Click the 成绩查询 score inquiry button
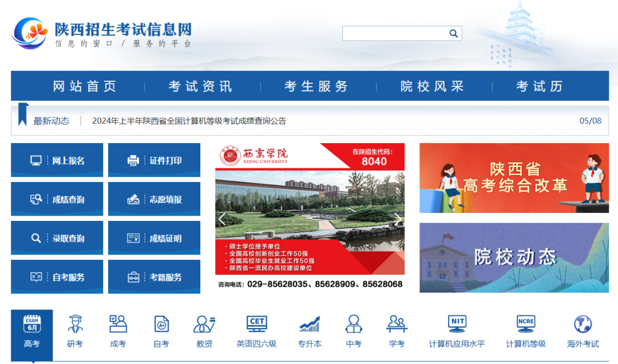The height and width of the screenshot is (364, 618). click(x=57, y=199)
